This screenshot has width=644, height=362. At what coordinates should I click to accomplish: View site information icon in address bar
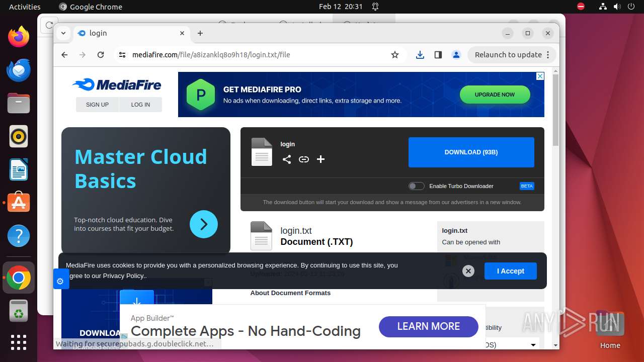click(x=122, y=55)
